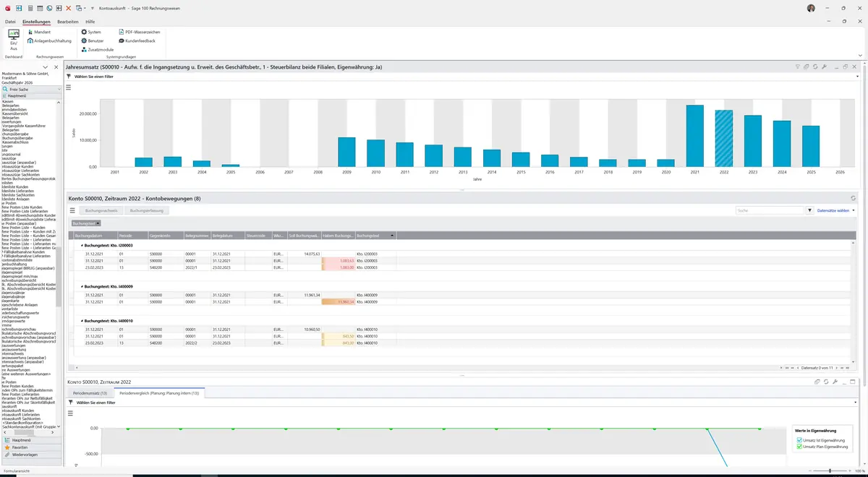Go to next record in the Datensatz navigator
The image size is (868, 477).
tap(838, 368)
